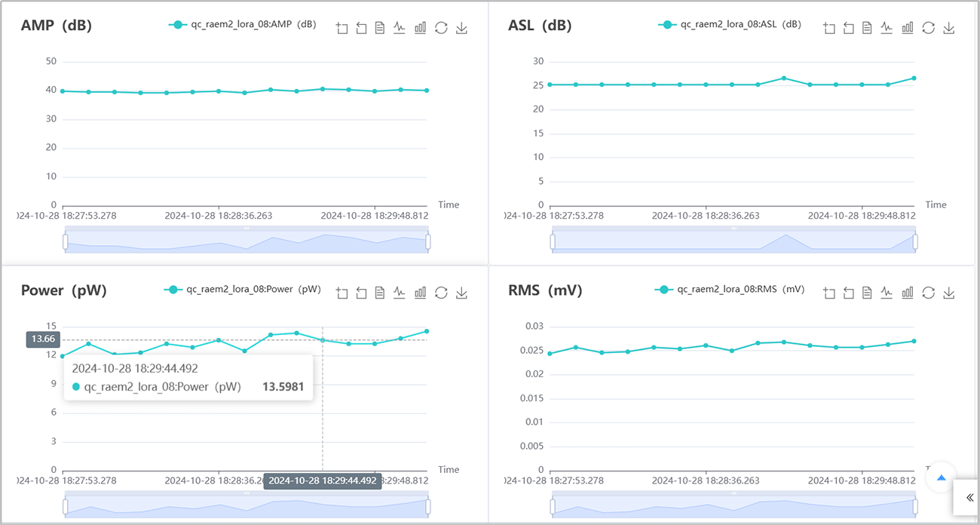Click the ASL chart zoom slider's left handle
The width and height of the screenshot is (980, 525).
553,241
